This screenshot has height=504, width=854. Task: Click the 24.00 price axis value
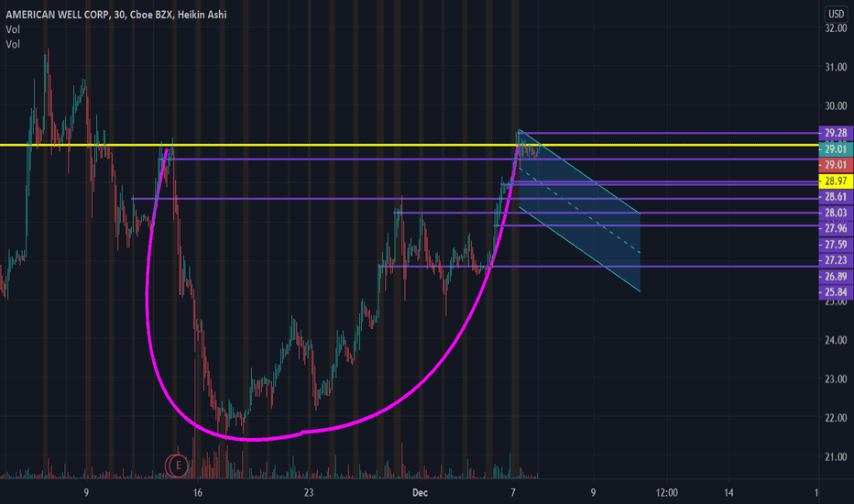pyautogui.click(x=836, y=340)
